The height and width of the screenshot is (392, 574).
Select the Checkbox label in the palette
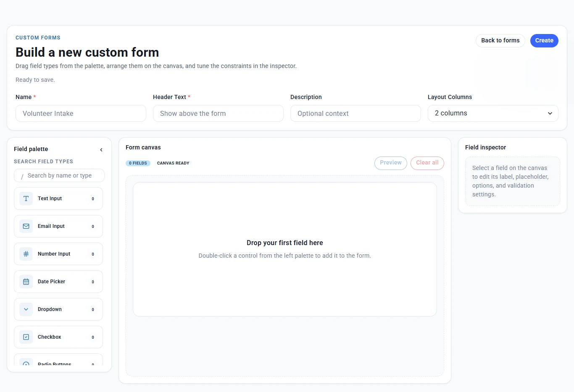click(49, 337)
